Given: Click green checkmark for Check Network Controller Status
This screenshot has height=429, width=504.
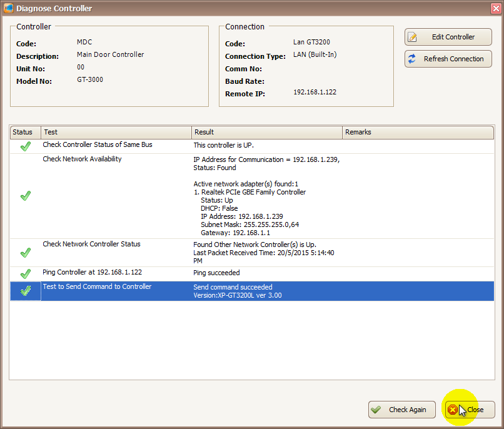Looking at the screenshot, I should pyautogui.click(x=26, y=253).
